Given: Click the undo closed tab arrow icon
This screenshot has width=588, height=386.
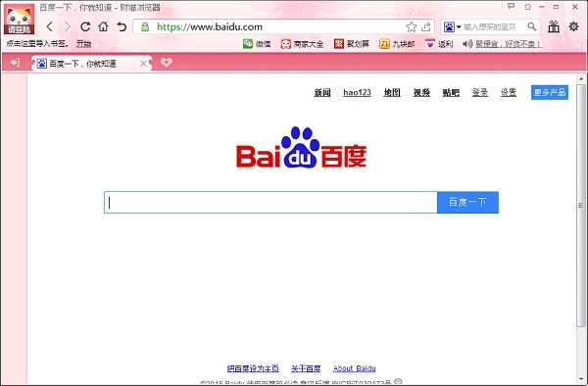Looking at the screenshot, I should [x=122, y=26].
